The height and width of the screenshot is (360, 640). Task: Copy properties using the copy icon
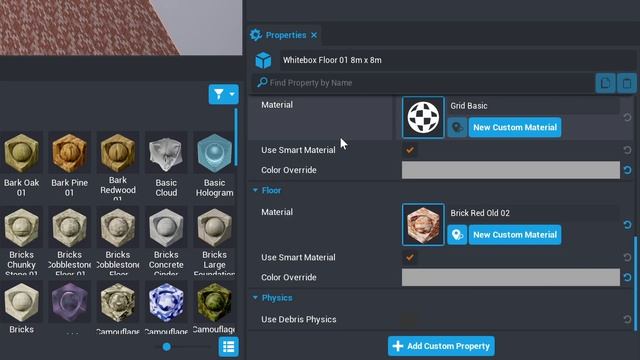605,83
